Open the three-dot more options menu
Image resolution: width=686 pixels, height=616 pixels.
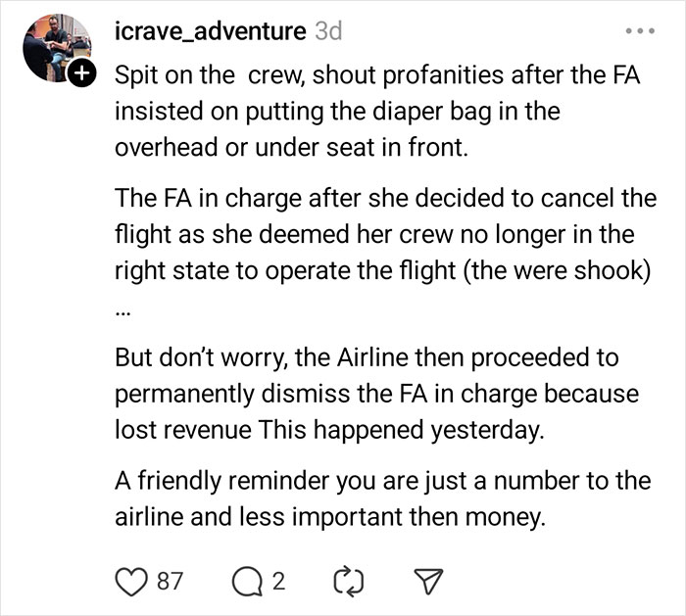tap(643, 30)
